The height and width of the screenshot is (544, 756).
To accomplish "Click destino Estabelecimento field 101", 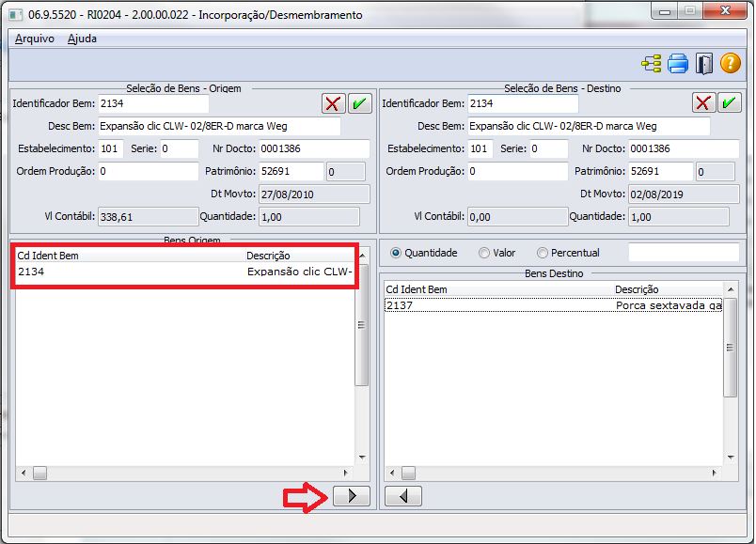I will [480, 148].
